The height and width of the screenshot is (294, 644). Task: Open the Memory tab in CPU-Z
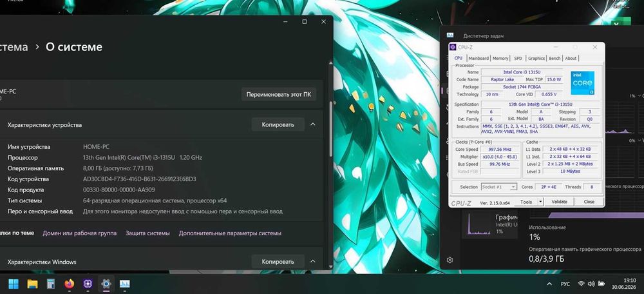click(x=500, y=59)
